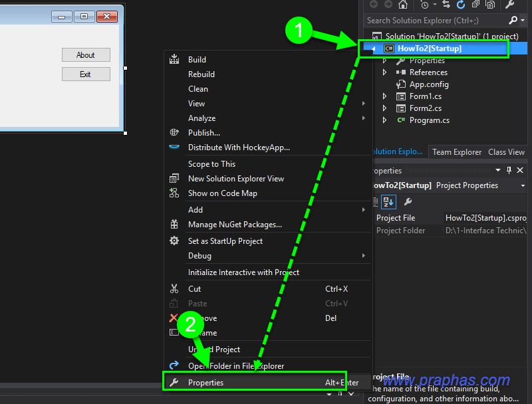Click the About button on the form
532x404 pixels.
click(86, 55)
